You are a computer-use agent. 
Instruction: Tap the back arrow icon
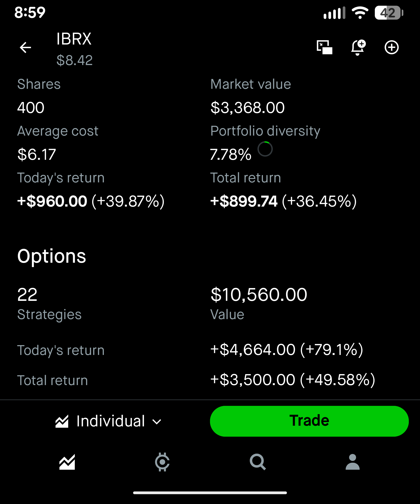click(25, 47)
